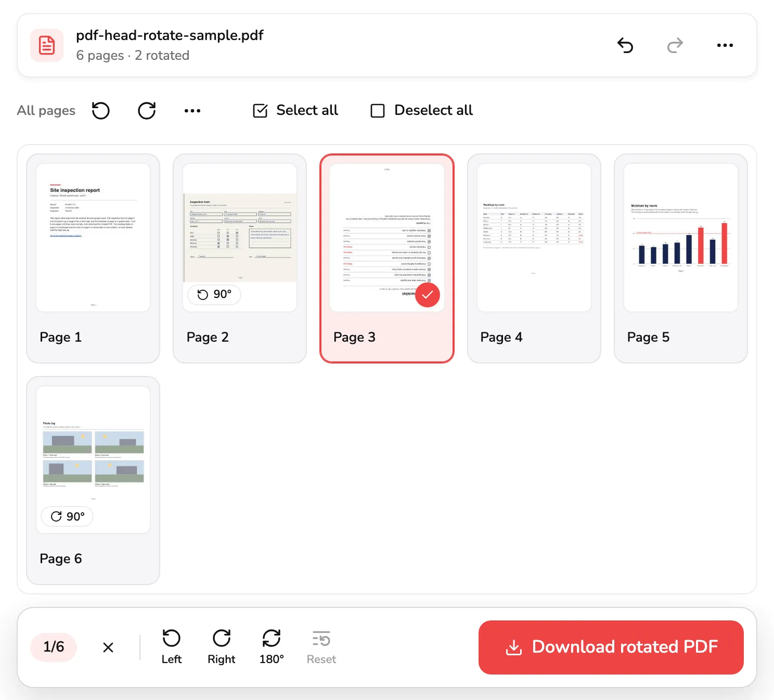This screenshot has height=700, width=774.
Task: Flip selection by 180° in bottom bar
Action: 272,647
